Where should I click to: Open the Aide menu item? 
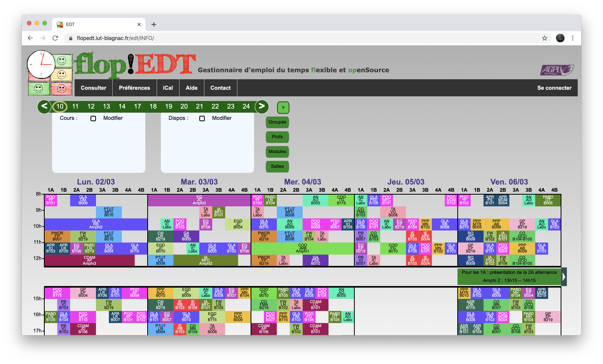coord(191,88)
